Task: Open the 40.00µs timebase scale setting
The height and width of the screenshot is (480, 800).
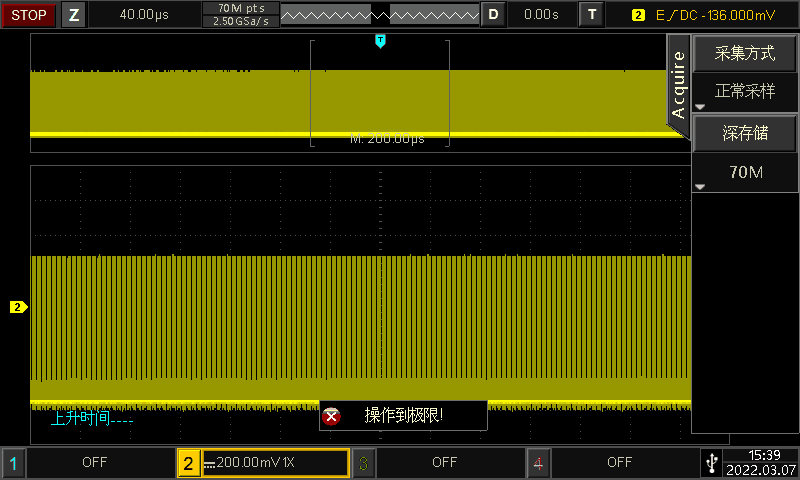Action: [x=145, y=15]
